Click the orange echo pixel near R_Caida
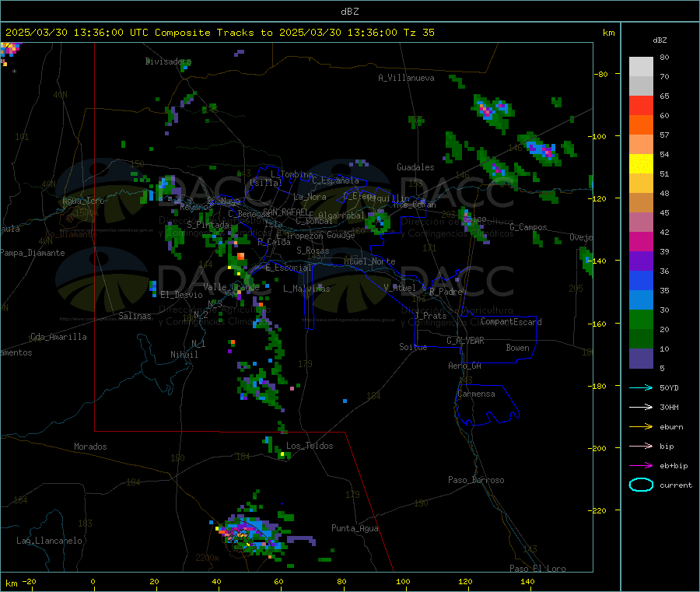 pyautogui.click(x=240, y=256)
